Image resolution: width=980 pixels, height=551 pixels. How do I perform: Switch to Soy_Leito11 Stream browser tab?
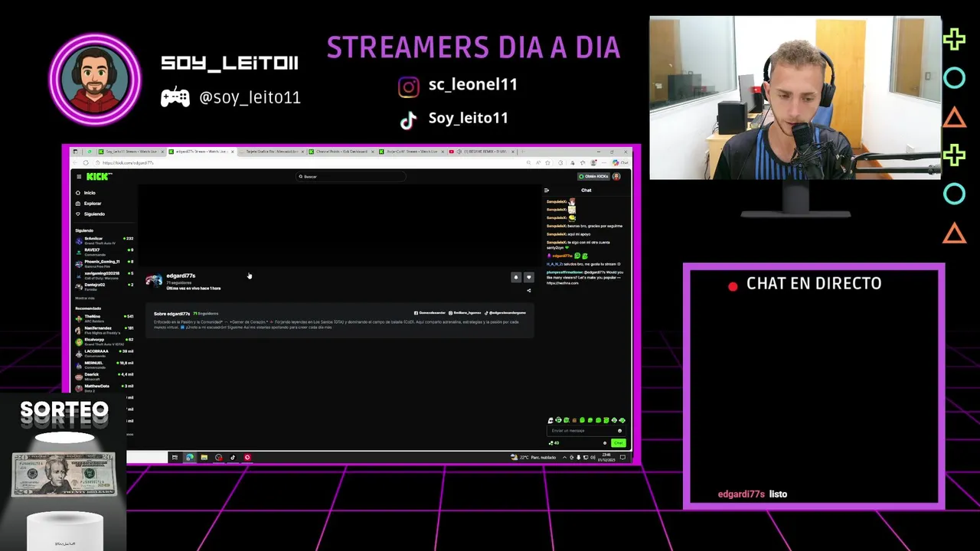coord(129,152)
